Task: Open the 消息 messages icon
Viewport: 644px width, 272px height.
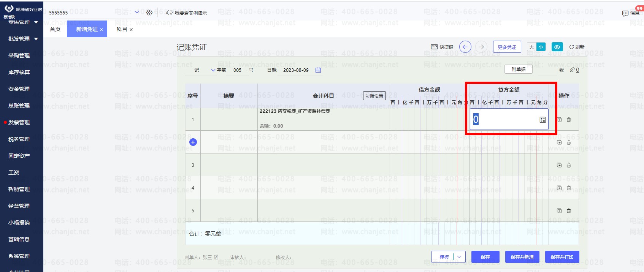Action: pyautogui.click(x=625, y=13)
